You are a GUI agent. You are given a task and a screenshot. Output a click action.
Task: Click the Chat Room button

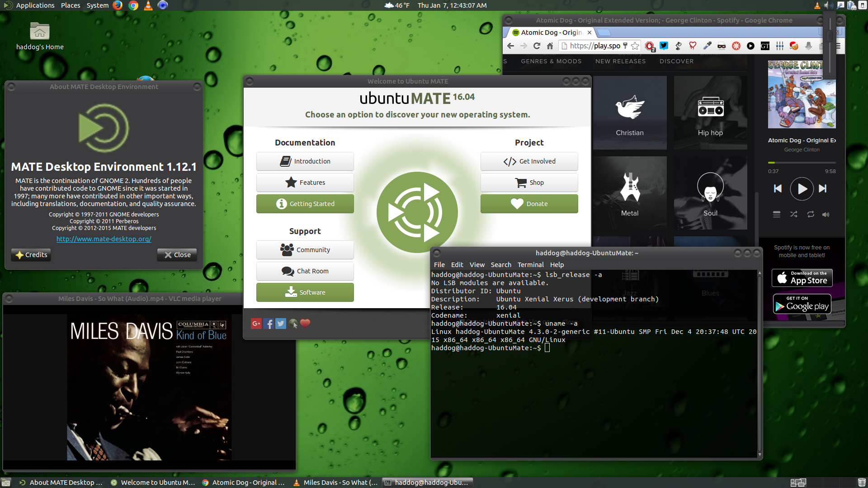coord(305,271)
